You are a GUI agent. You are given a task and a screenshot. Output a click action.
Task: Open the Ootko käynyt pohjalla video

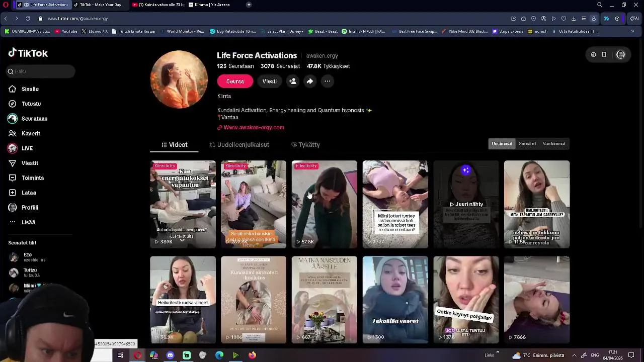[466, 300]
